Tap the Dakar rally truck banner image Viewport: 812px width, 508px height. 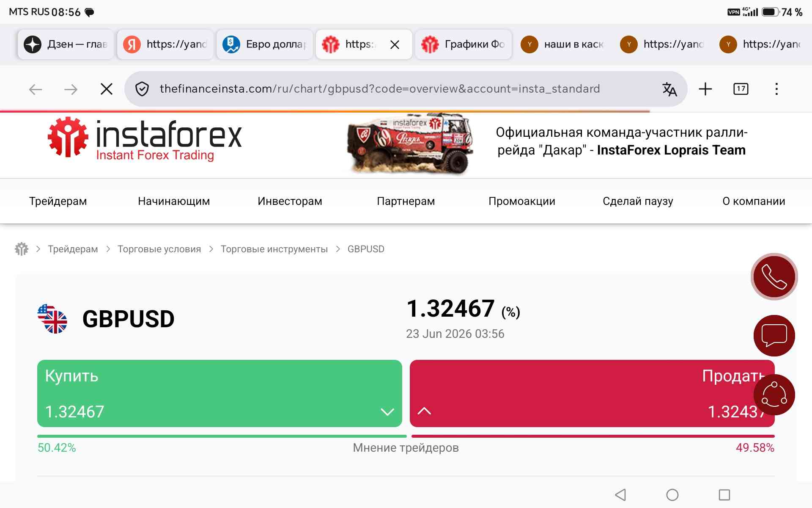point(410,144)
